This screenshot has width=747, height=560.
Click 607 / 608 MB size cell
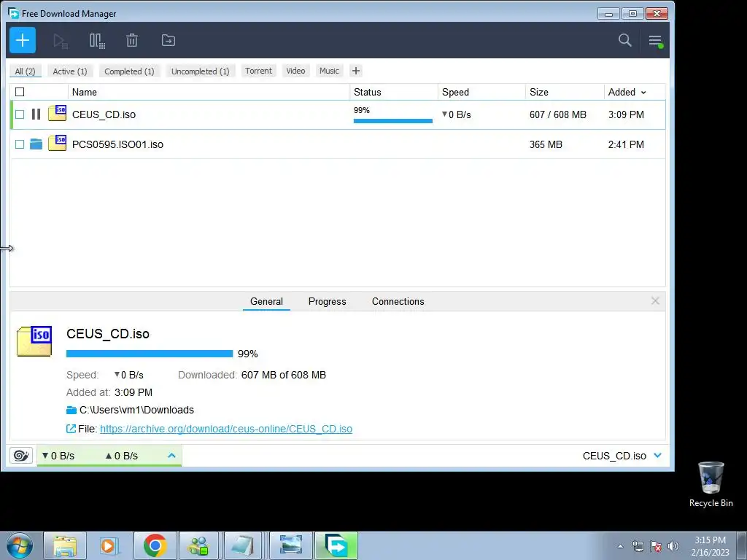[558, 114]
